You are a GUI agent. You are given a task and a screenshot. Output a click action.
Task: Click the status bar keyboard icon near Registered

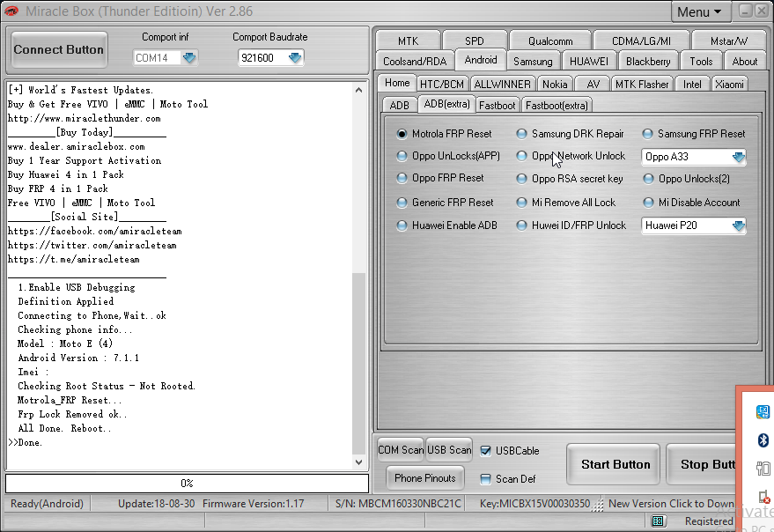click(658, 521)
